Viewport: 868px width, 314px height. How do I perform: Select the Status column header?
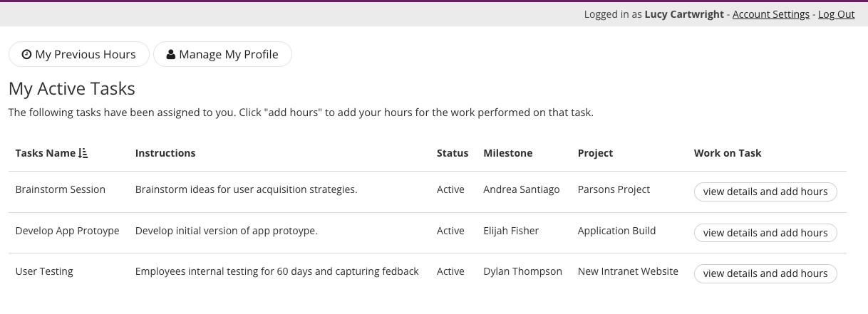[453, 153]
